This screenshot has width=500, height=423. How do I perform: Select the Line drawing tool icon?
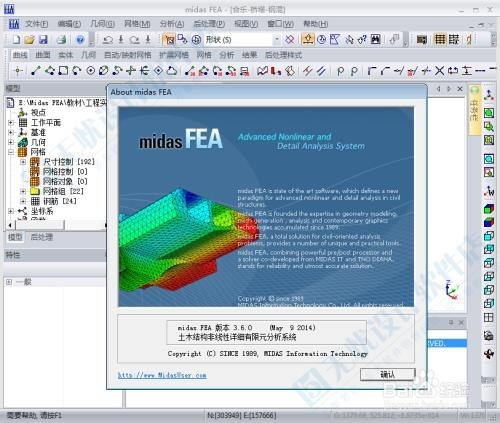click(x=36, y=71)
